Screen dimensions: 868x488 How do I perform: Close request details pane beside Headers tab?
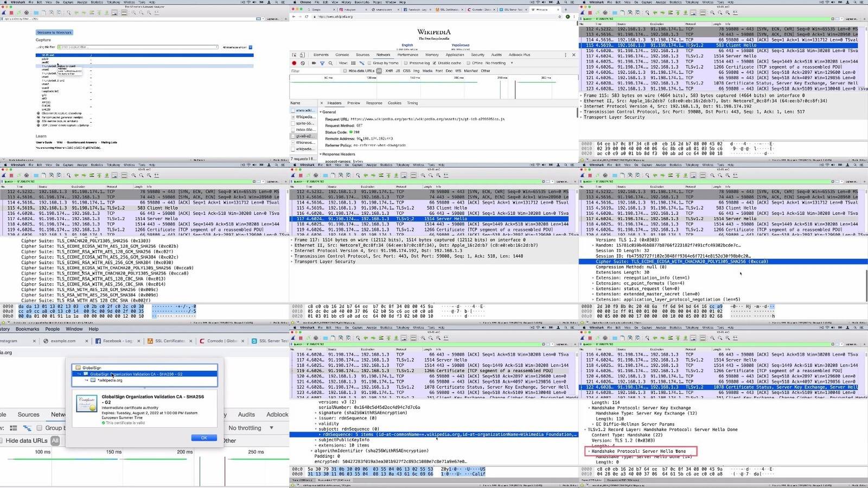pos(322,103)
